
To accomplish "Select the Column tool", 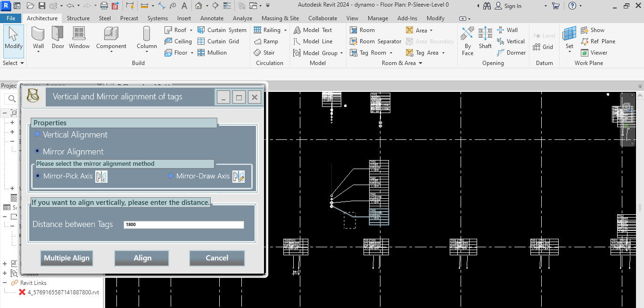I will [147, 38].
